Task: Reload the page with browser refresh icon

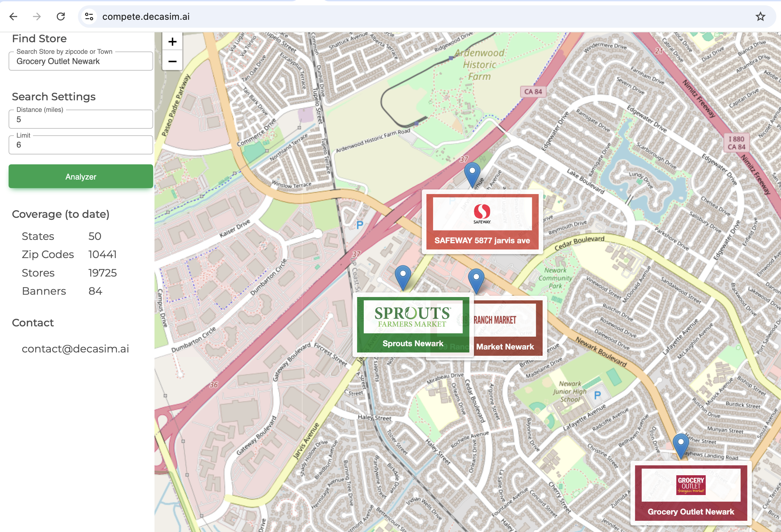Action: click(x=61, y=17)
